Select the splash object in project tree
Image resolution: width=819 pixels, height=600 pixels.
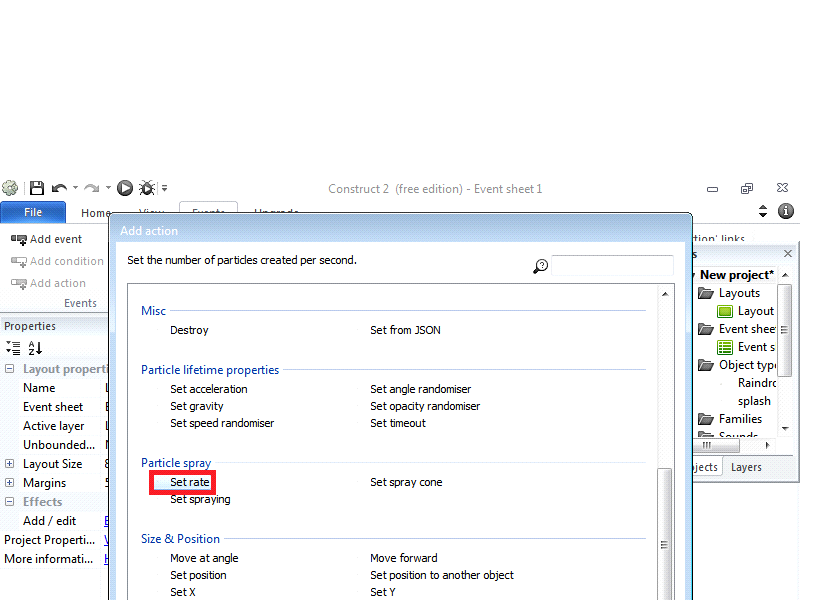(754, 401)
